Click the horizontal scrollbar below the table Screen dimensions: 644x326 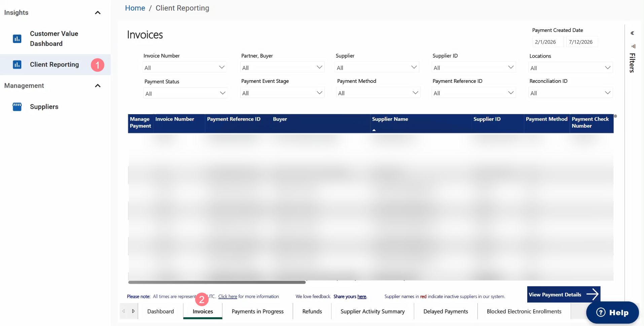point(217,282)
